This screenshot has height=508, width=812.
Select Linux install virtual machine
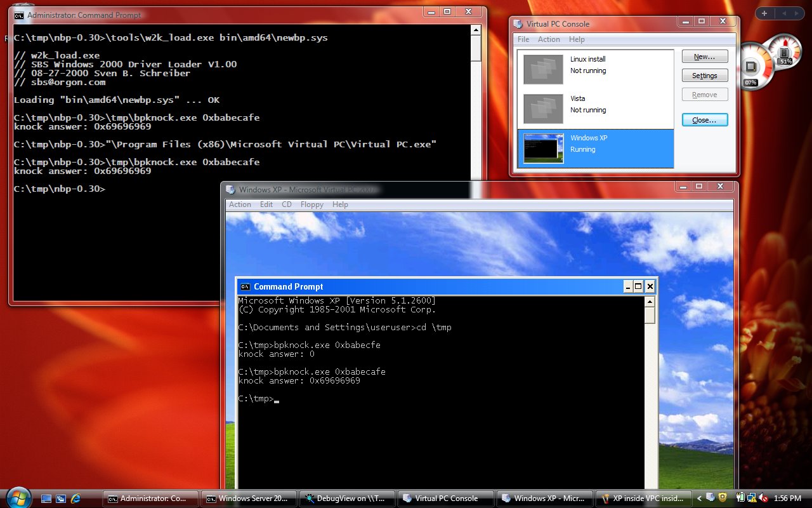pyautogui.click(x=595, y=70)
